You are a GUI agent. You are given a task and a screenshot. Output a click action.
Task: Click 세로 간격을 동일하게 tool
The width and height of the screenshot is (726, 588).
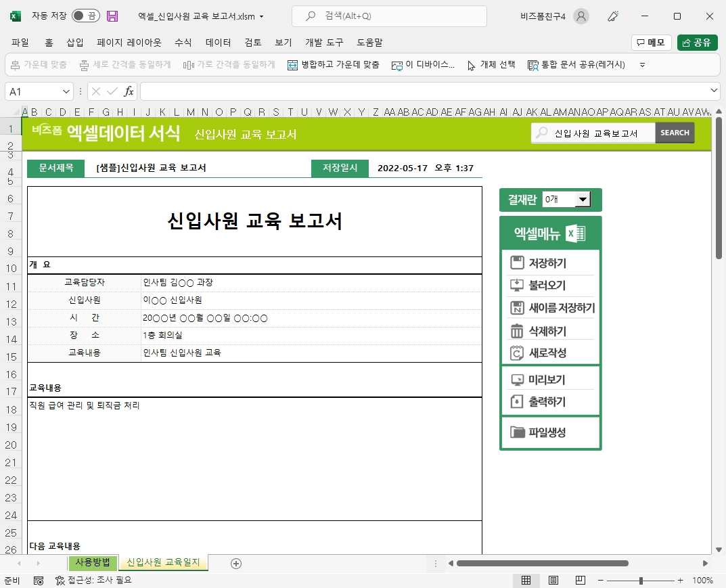coord(125,65)
